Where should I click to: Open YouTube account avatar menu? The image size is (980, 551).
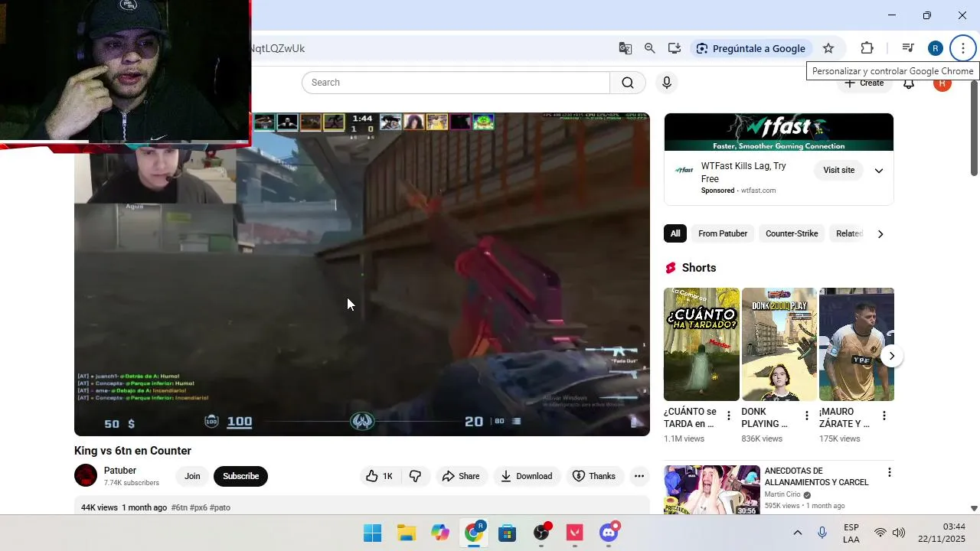coord(942,84)
